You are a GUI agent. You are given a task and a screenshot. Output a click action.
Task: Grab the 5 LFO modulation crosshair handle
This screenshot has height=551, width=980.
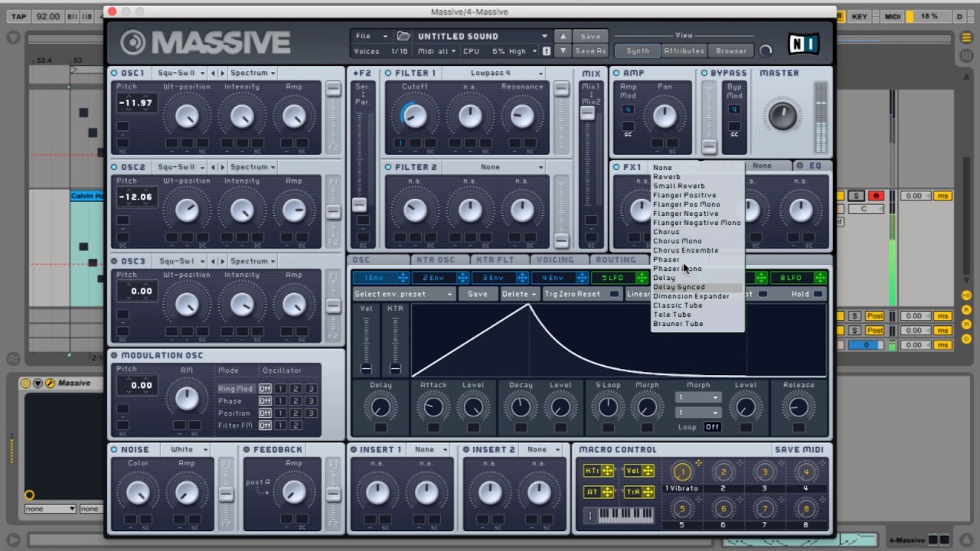pos(642,278)
